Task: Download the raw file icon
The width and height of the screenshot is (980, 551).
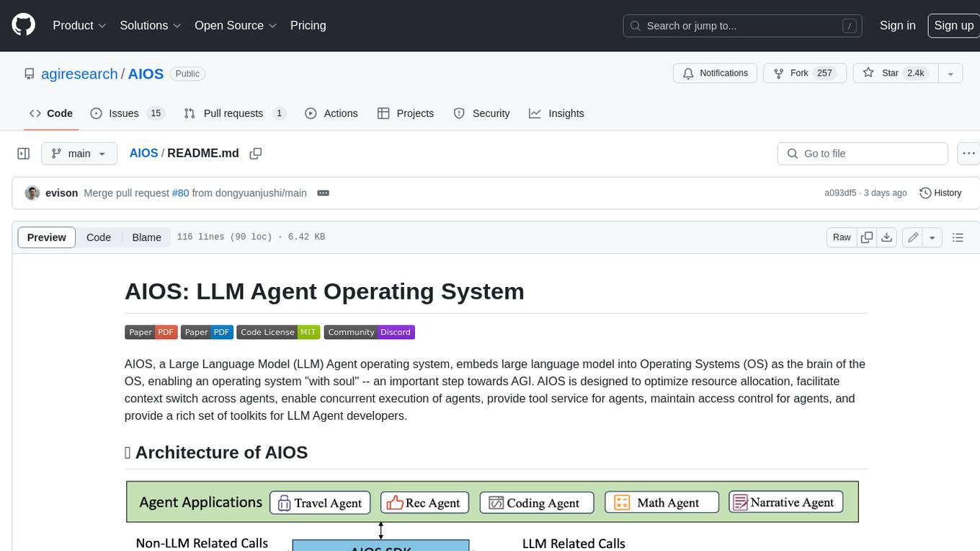Action: [887, 237]
